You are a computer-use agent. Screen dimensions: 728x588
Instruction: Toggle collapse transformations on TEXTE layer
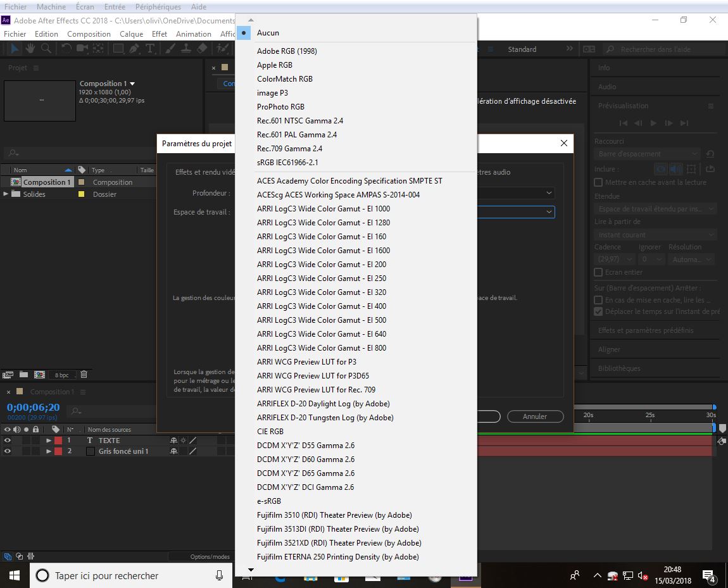[x=184, y=441]
